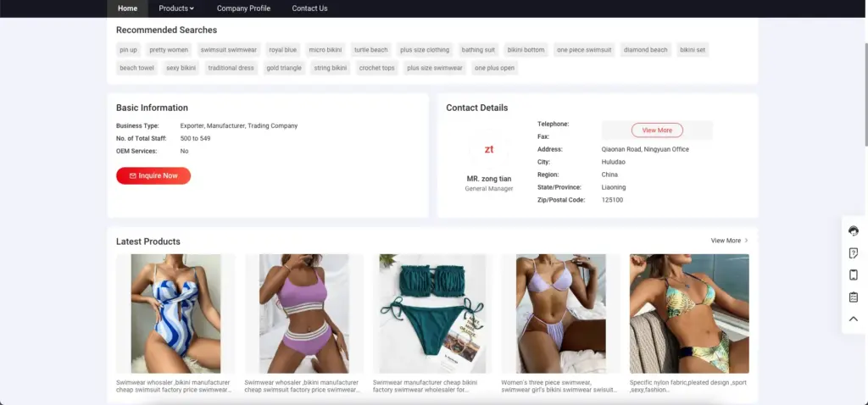Click the Inquire Now button

tap(153, 176)
